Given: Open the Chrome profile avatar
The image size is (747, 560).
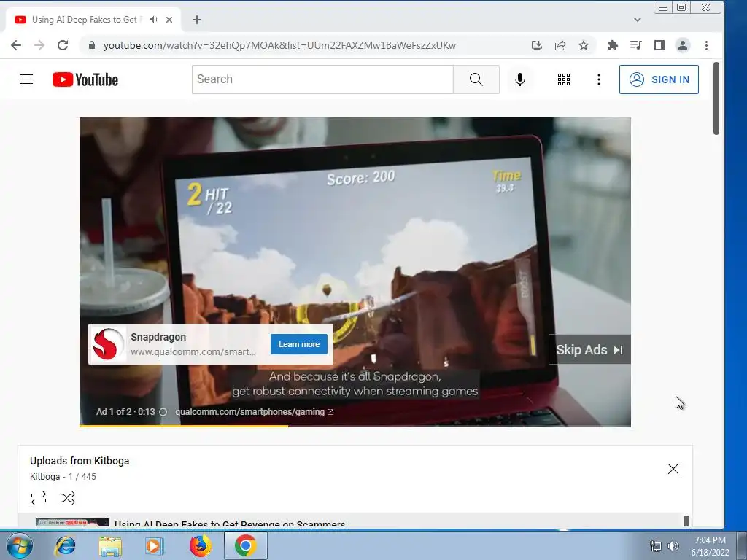Looking at the screenshot, I should (683, 45).
